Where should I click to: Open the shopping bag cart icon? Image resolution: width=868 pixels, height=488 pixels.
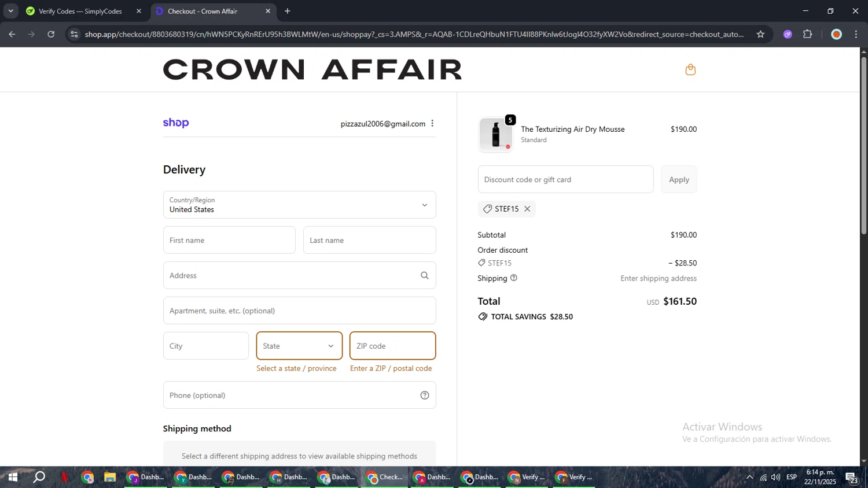point(690,70)
